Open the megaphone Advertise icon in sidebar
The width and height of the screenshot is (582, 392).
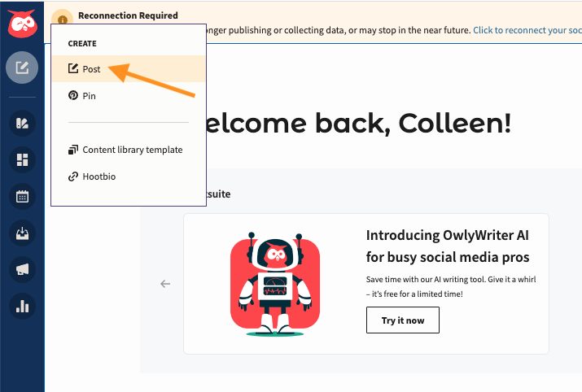point(22,269)
